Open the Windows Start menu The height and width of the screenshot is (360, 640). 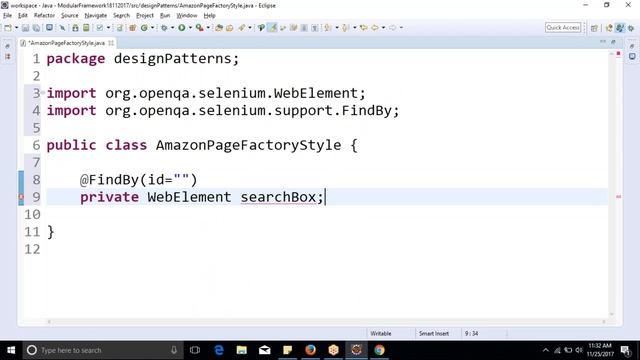11,350
